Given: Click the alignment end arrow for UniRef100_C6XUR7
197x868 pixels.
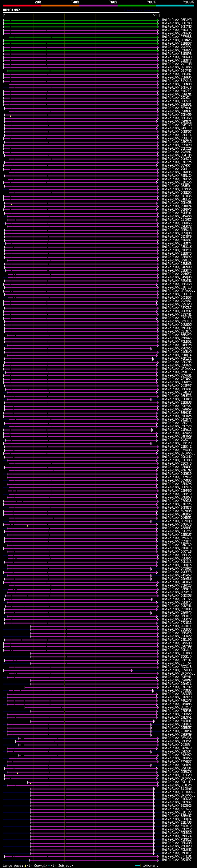Looking at the screenshot, I should (x=158, y=860).
